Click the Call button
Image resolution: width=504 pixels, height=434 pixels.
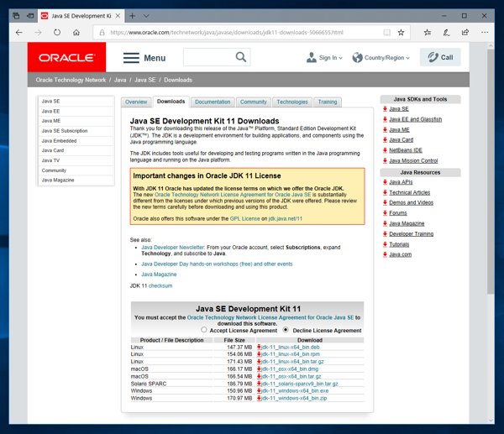tap(440, 57)
